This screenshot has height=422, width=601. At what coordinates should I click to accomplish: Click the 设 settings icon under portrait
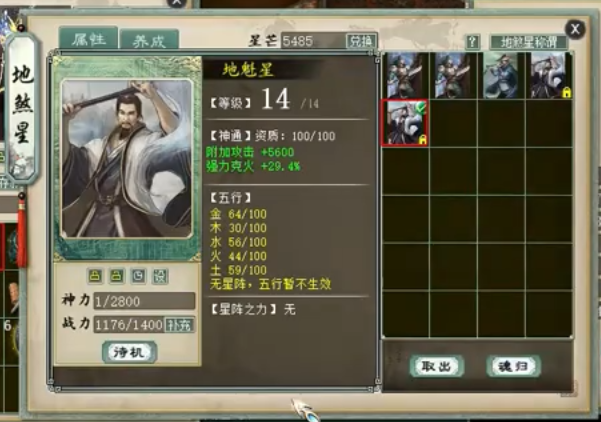(160, 276)
